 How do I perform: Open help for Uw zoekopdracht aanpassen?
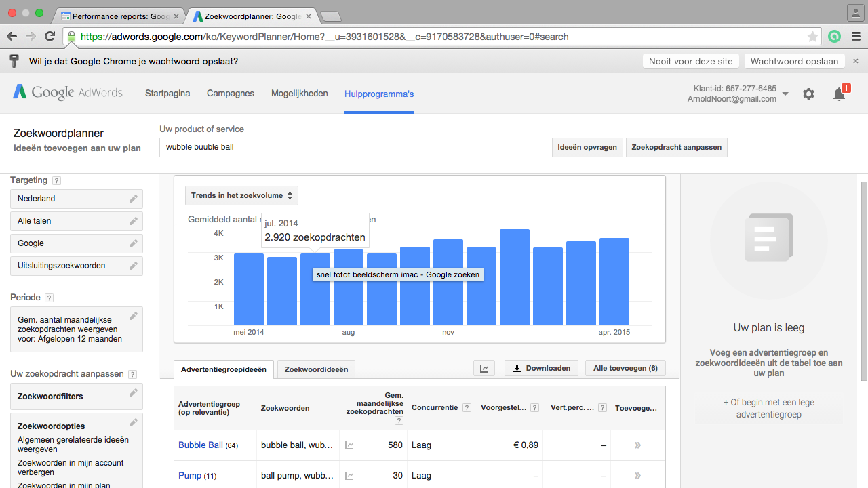pyautogui.click(x=132, y=374)
